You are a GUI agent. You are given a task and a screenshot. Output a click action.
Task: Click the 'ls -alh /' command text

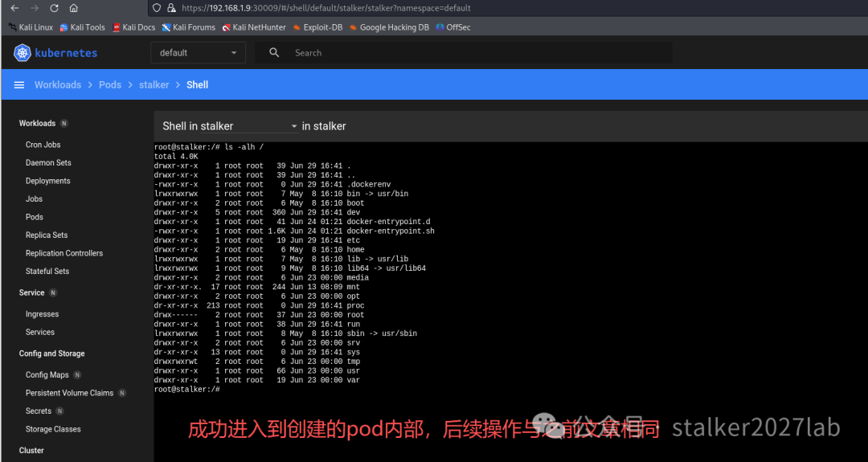(x=244, y=147)
